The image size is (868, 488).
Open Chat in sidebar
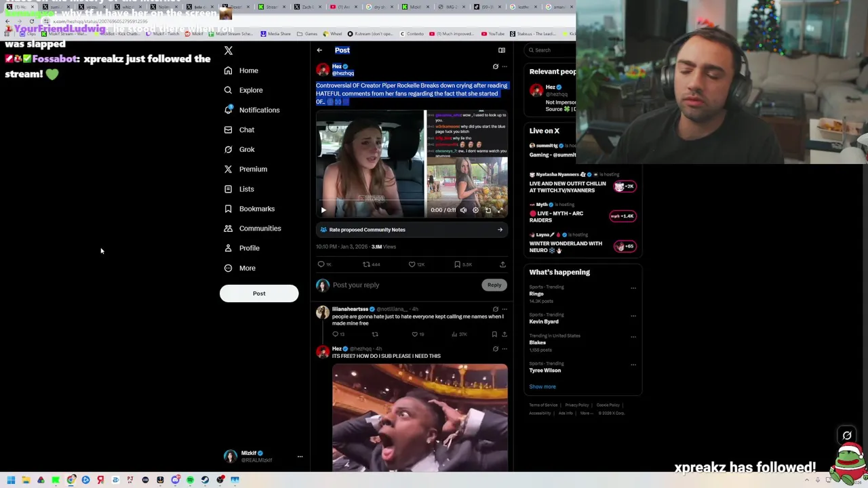pos(239,129)
